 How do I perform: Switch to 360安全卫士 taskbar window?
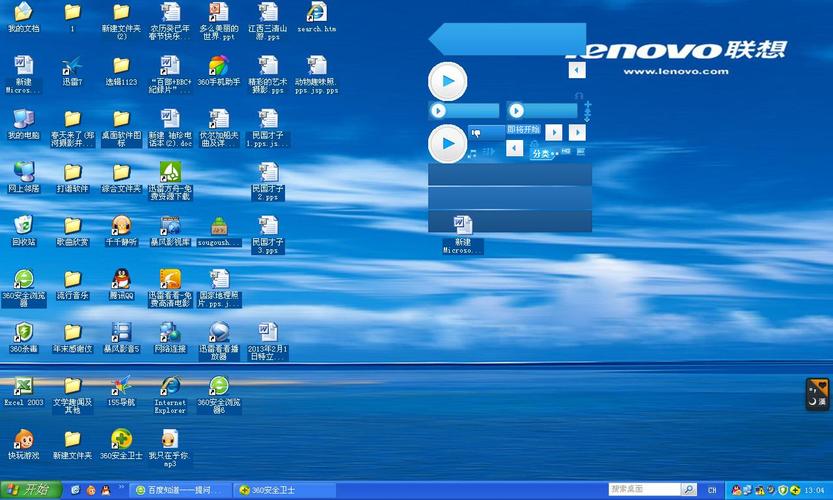(285, 490)
